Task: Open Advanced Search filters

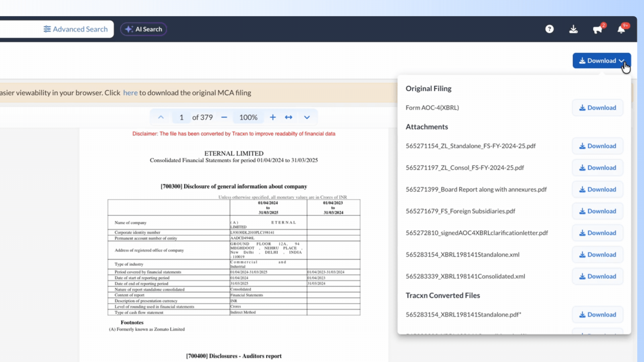Action: (x=75, y=29)
